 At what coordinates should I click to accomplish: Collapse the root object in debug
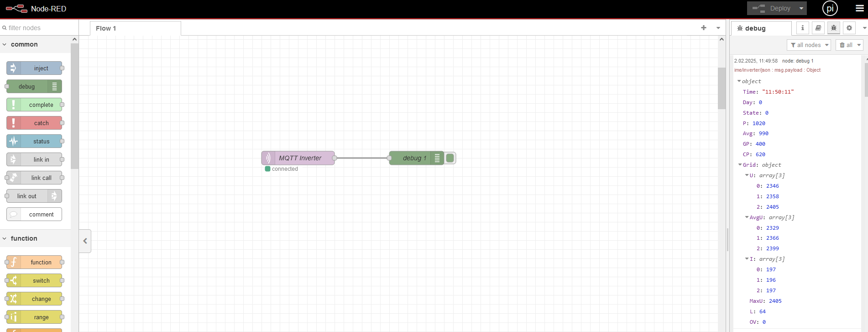click(739, 81)
